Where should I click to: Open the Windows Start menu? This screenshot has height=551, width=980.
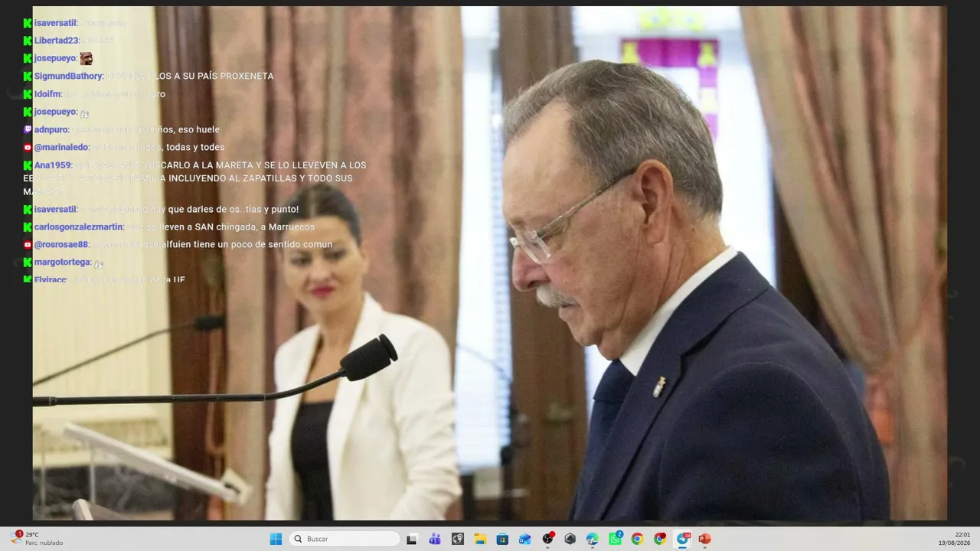coord(276,539)
